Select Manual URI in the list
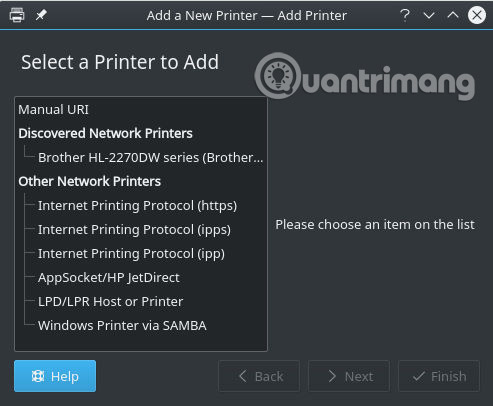 pyautogui.click(x=53, y=110)
